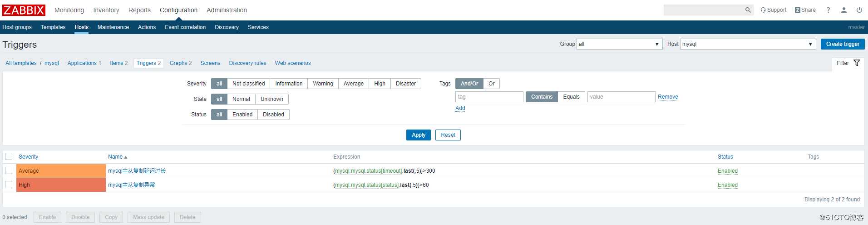Go to Services submenu
868x225 pixels.
click(258, 27)
